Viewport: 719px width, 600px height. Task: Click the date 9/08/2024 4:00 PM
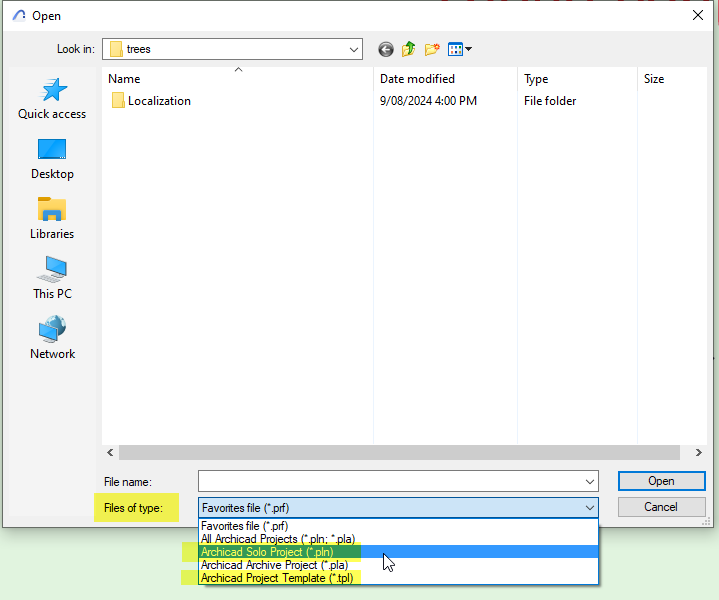point(428,101)
